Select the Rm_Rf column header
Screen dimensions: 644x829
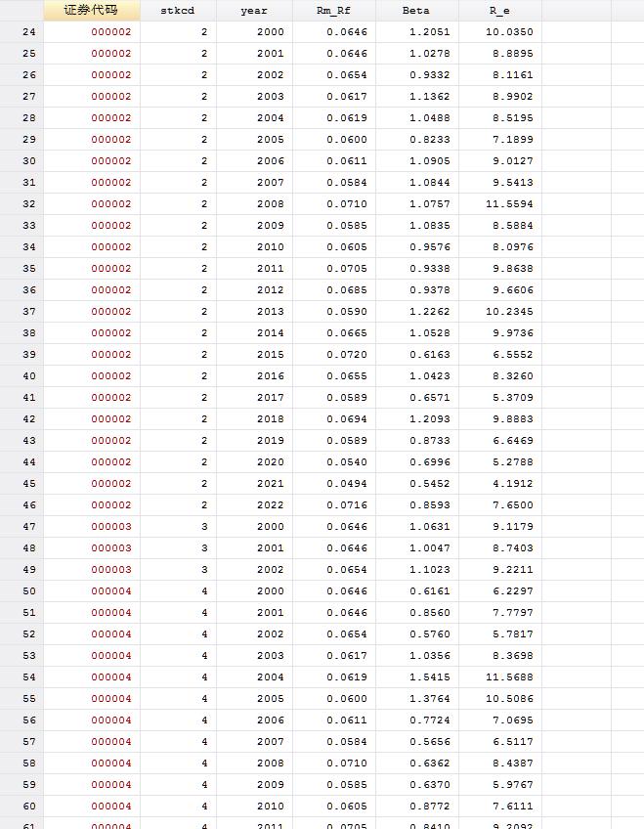(x=334, y=11)
